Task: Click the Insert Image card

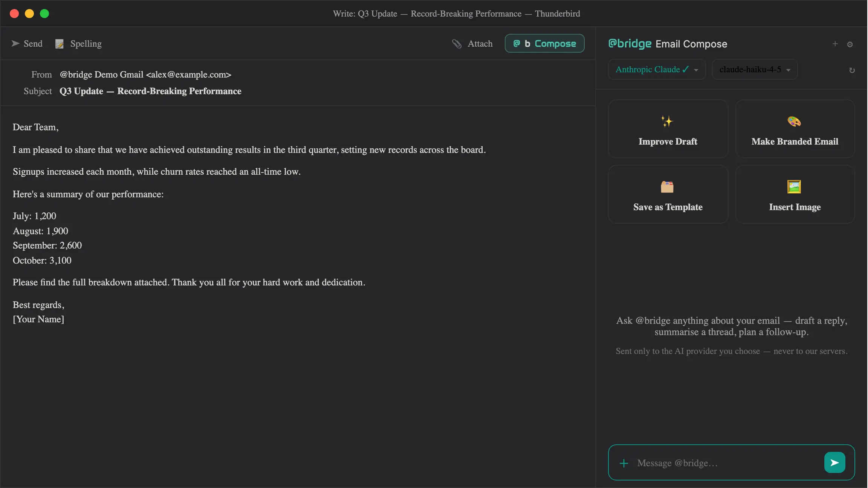Action: coord(795,194)
